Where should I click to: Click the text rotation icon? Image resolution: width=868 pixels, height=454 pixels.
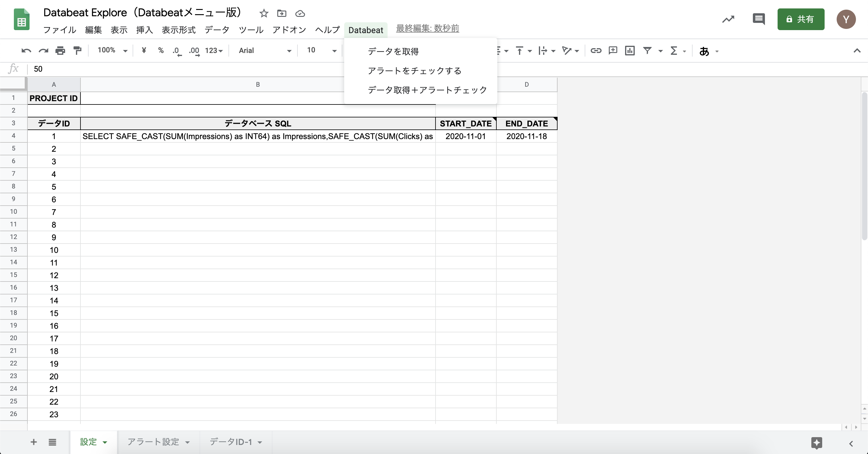(567, 51)
